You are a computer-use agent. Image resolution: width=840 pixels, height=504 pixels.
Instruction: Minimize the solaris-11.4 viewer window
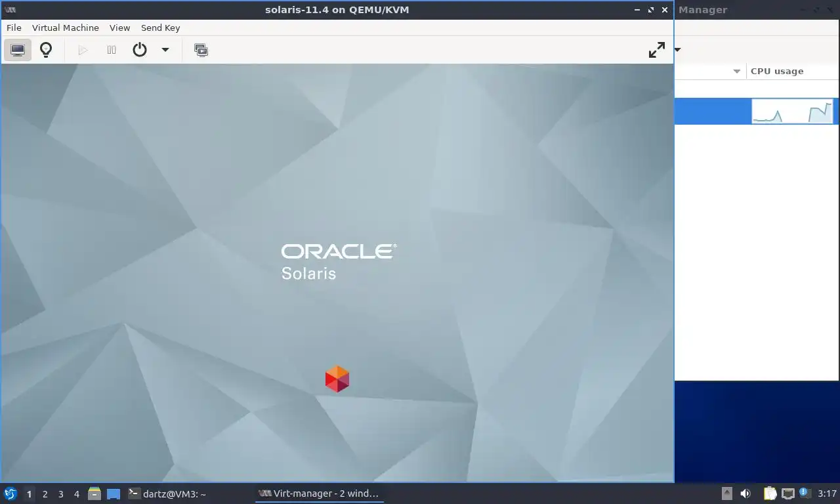click(x=637, y=10)
